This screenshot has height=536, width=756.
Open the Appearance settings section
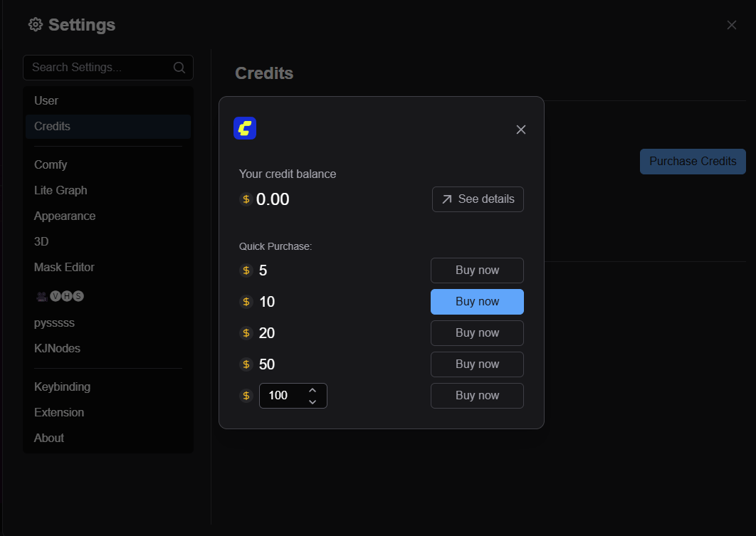pos(65,216)
